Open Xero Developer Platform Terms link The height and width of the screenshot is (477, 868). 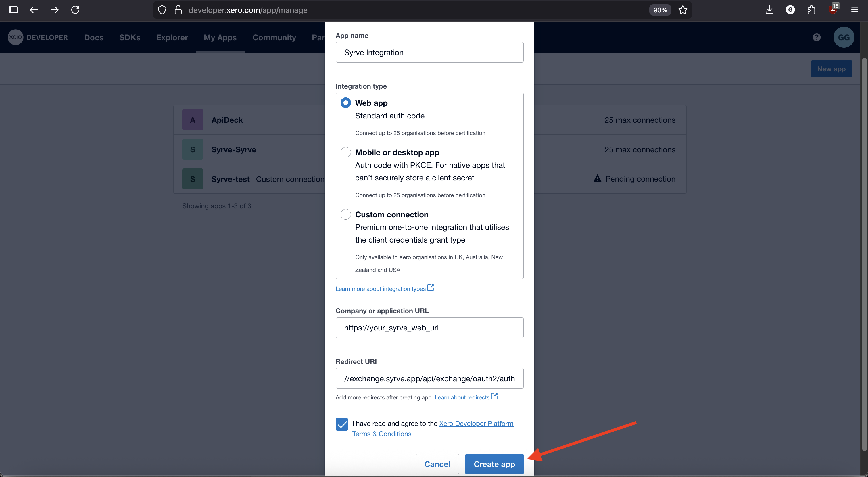433,428
